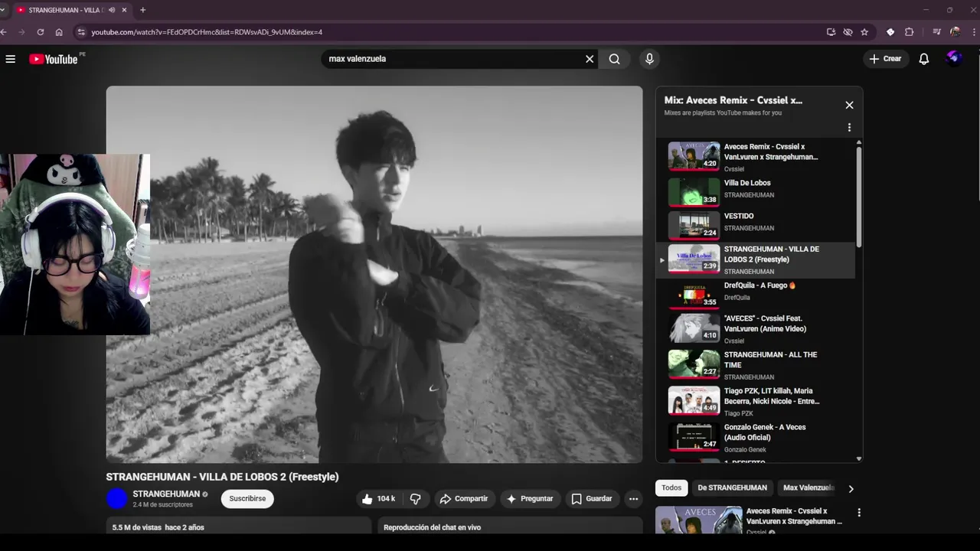This screenshot has height=551, width=980.
Task: Open a new browser tab
Action: (x=142, y=10)
